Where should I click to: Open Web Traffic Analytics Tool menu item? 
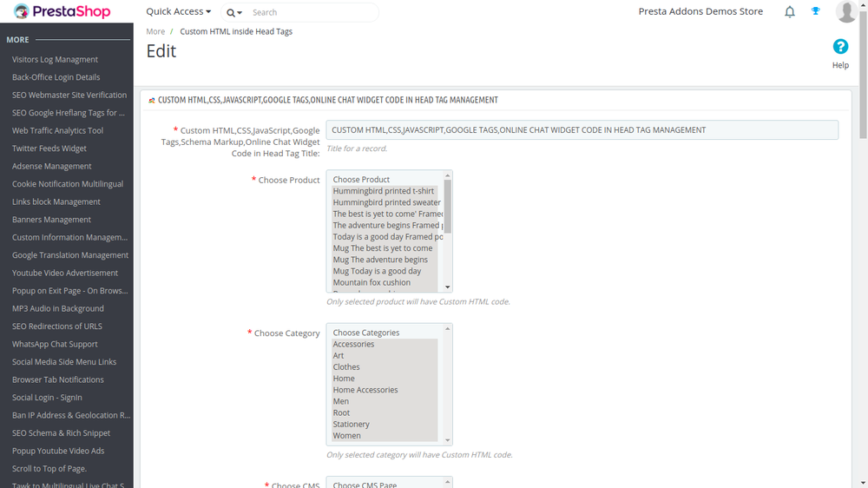click(x=57, y=130)
